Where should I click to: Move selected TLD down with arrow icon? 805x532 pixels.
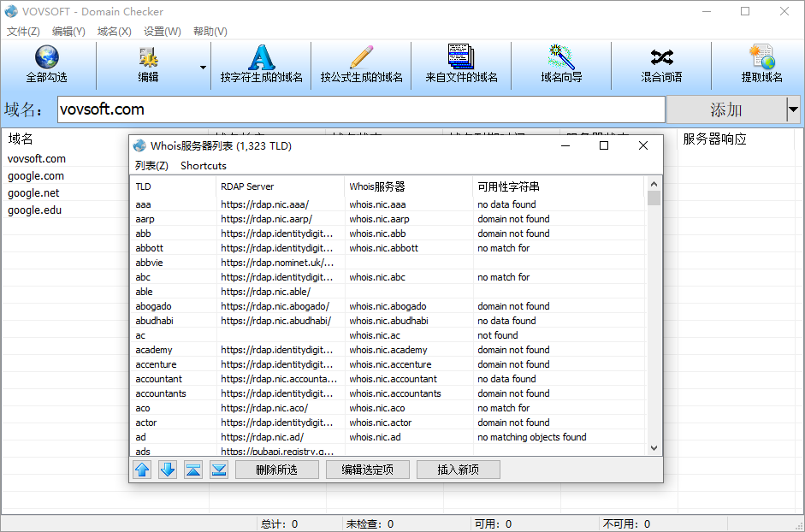(168, 470)
